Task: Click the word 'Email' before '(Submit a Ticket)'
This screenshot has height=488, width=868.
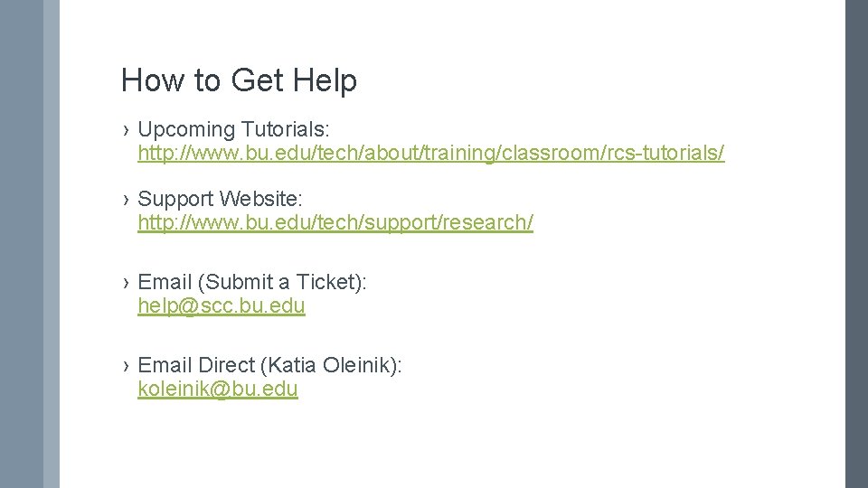Action: point(165,283)
